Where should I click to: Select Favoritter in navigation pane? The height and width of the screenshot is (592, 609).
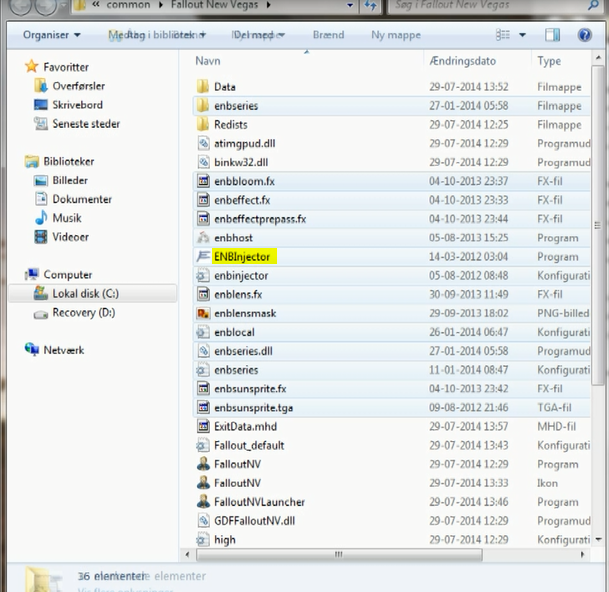[66, 67]
